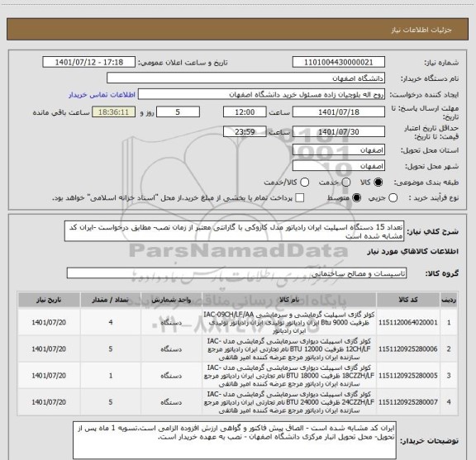Click the announcement date field 1401/07/12 - 17:18
This screenshot has width=476, height=460.
[x=89, y=62]
